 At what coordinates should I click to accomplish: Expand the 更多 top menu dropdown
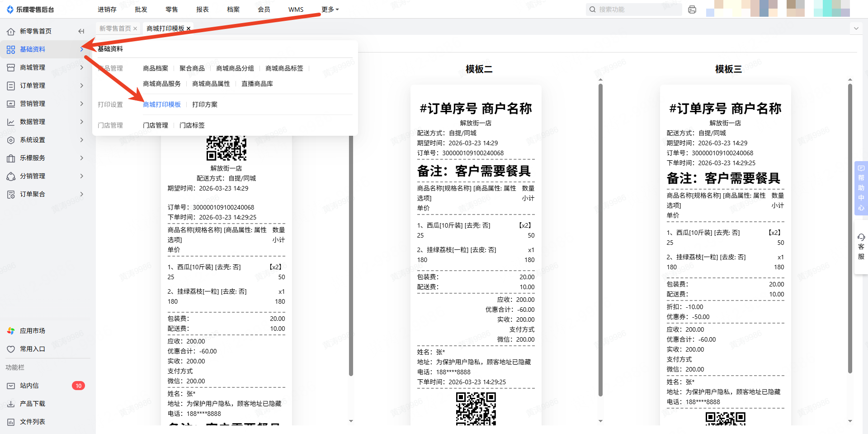330,10
